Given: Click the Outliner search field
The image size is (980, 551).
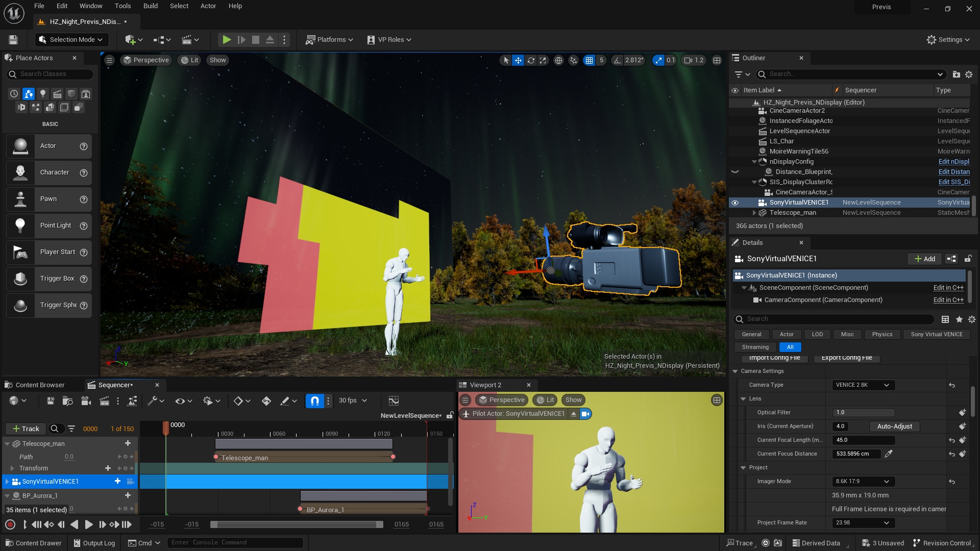Looking at the screenshot, I should (x=847, y=74).
